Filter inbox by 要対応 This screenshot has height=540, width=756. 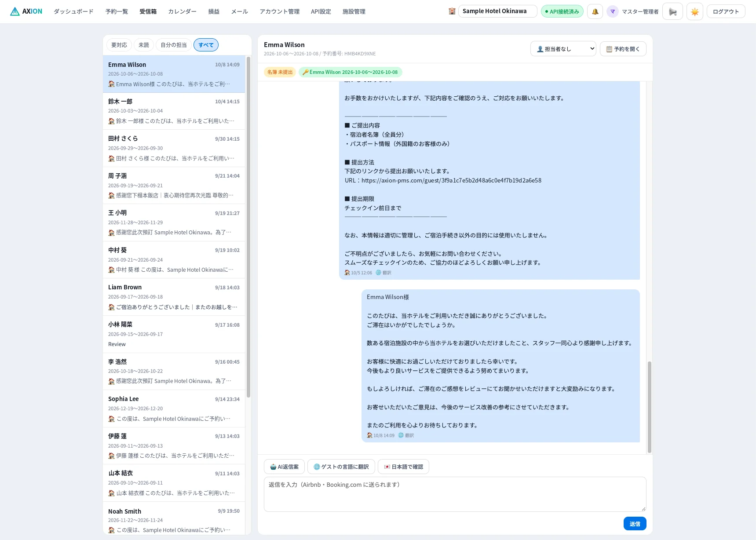point(119,45)
